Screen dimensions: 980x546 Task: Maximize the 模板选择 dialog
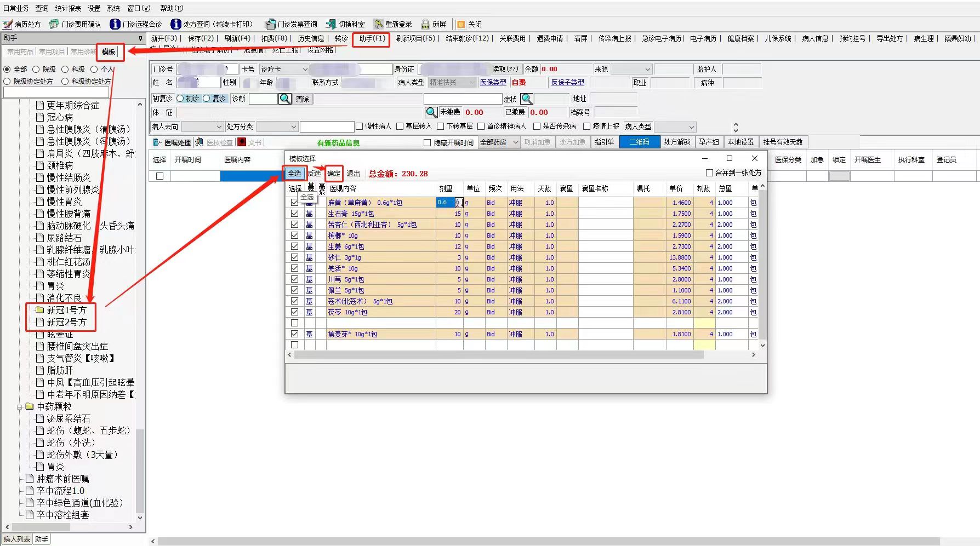[x=730, y=158]
